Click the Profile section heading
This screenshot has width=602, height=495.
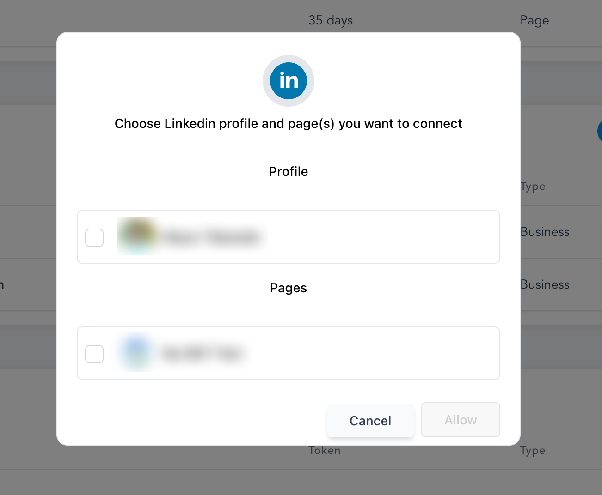click(x=288, y=172)
